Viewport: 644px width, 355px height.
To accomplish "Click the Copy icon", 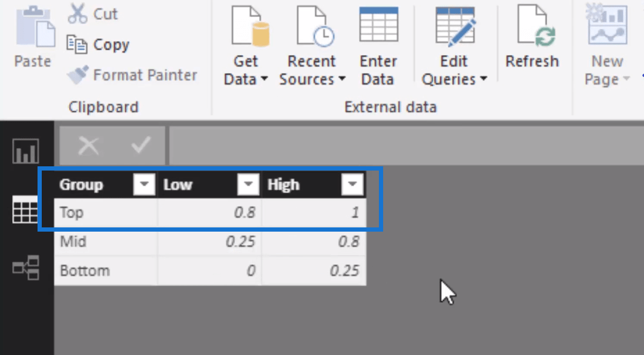I will point(77,44).
